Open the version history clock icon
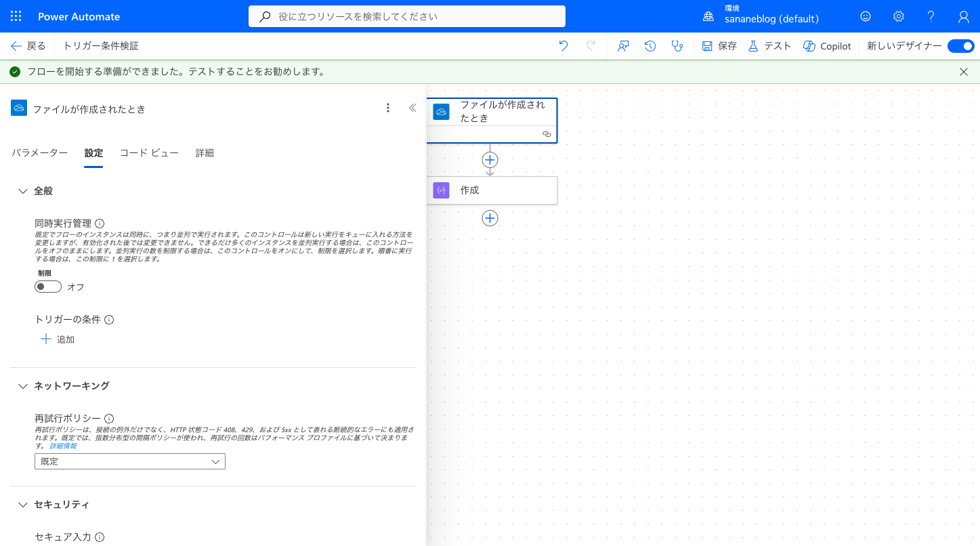The width and height of the screenshot is (980, 546). pyautogui.click(x=650, y=46)
